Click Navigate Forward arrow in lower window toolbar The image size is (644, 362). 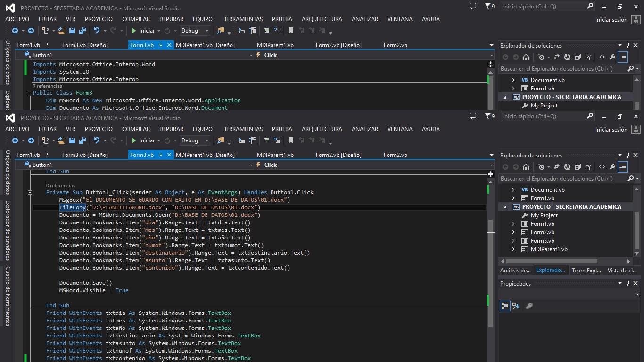click(x=31, y=140)
